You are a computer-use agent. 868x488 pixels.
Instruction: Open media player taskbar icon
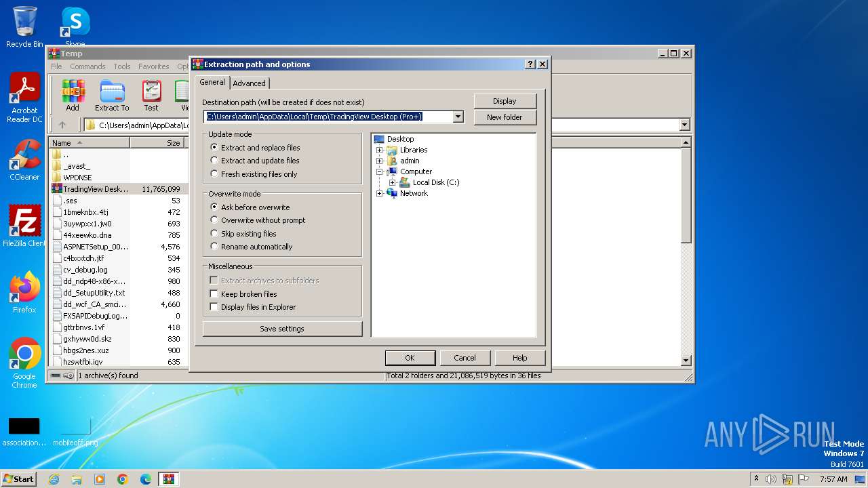[100, 479]
